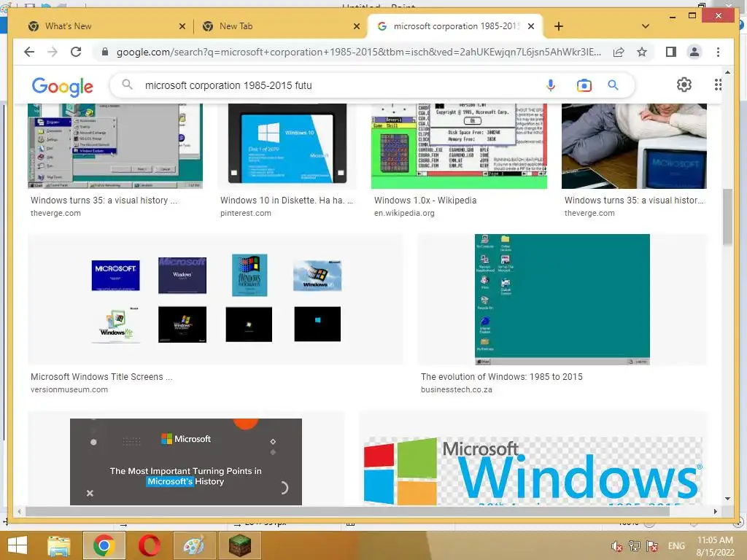The image size is (747, 560).
Task: Click the muted volume tray icon
Action: pyautogui.click(x=617, y=546)
